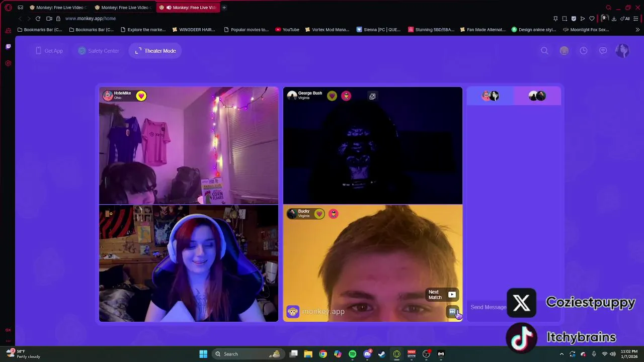Image resolution: width=644 pixels, height=362 pixels.
Task: Like Bucky with the heart button
Action: (319, 214)
